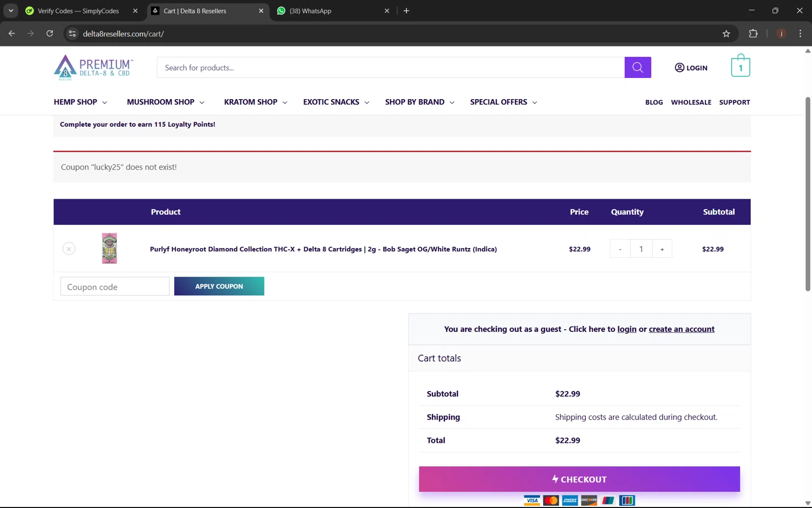
Task: Click the purple search magnifier button
Action: 638,68
